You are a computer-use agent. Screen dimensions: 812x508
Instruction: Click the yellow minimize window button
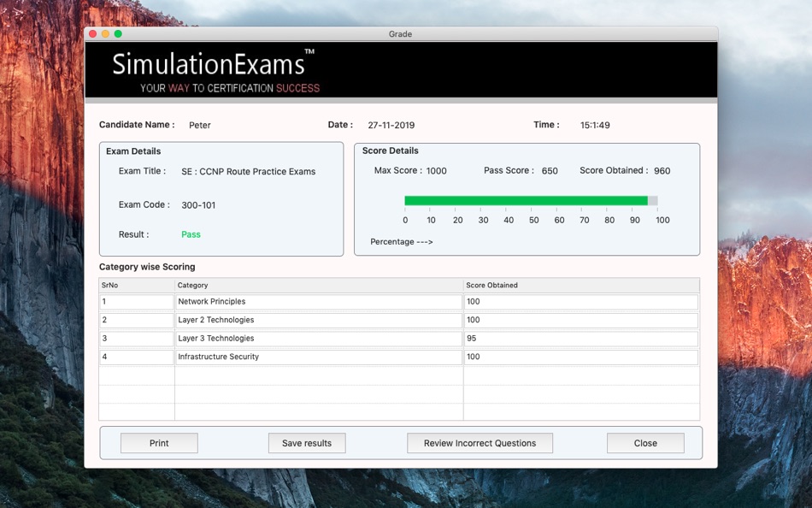pyautogui.click(x=105, y=33)
